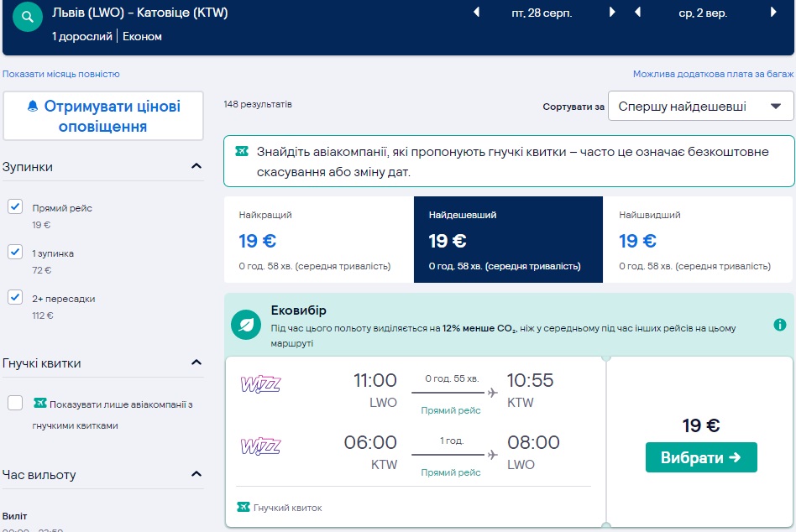
Task: Collapse the Час вильоту section
Action: pos(196,474)
